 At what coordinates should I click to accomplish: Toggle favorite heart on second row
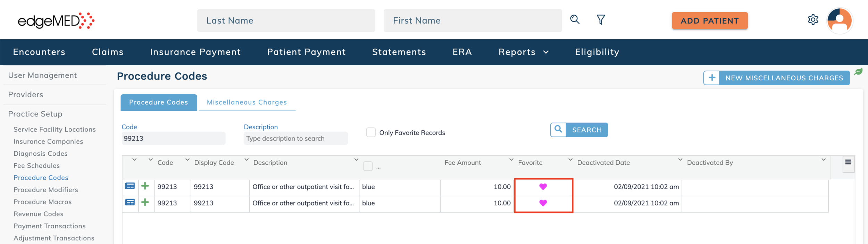543,203
